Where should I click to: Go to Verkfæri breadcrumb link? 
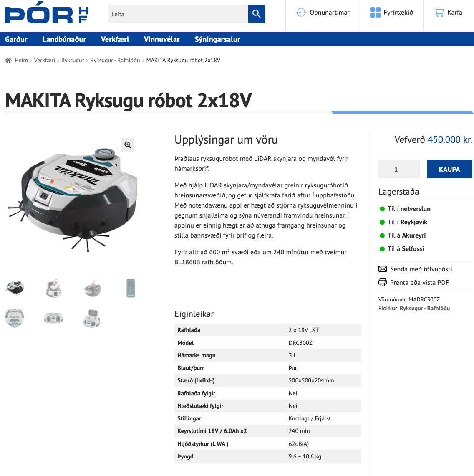coord(45,60)
